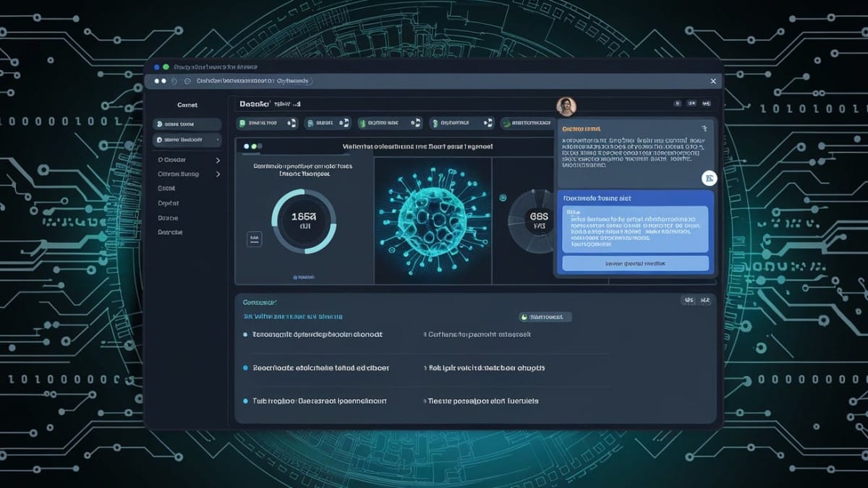This screenshot has width=868, height=488.
Task: Select the third blue bullet in the lower list
Action: tap(246, 401)
